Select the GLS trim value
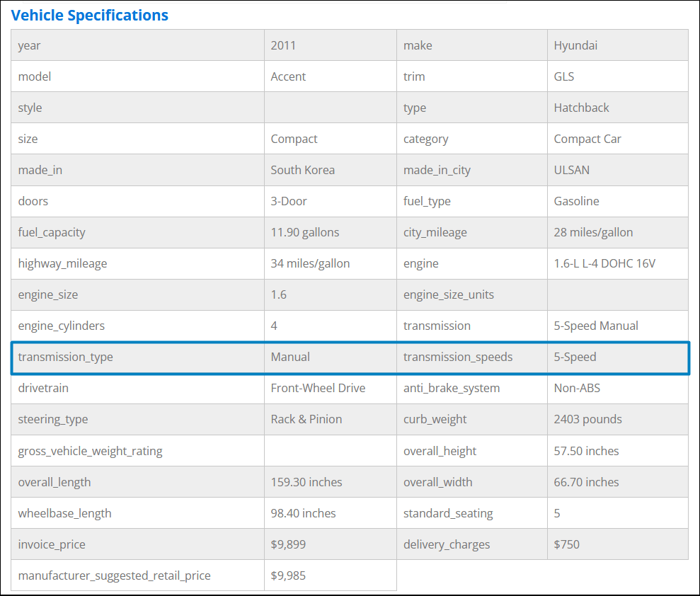700x596 pixels. [x=564, y=76]
